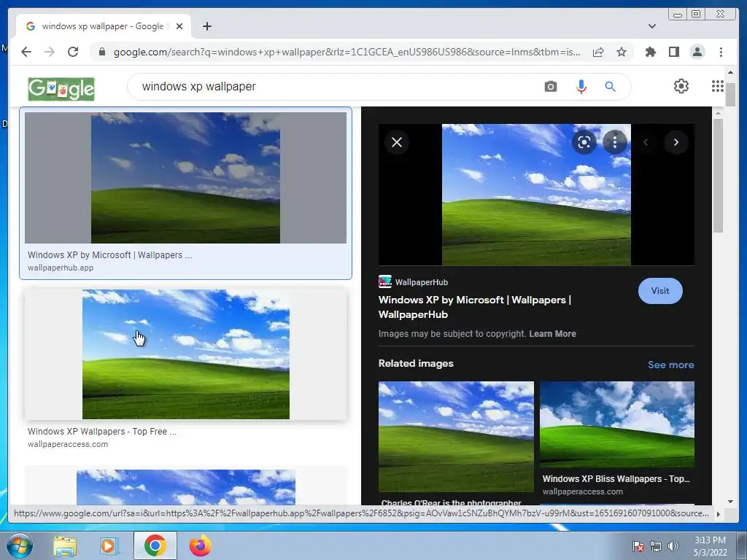Click the forward navigation arrow
The width and height of the screenshot is (747, 560).
(x=50, y=52)
